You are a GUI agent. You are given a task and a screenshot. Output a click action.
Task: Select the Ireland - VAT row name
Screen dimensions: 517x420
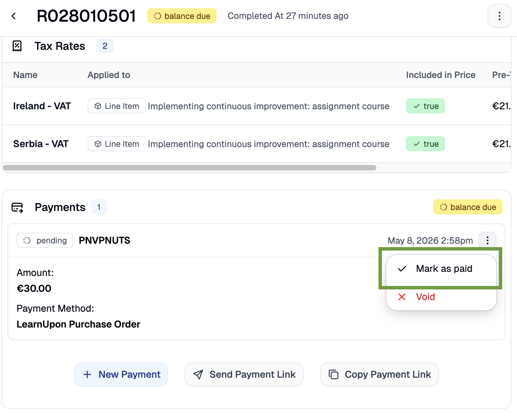[x=42, y=106]
